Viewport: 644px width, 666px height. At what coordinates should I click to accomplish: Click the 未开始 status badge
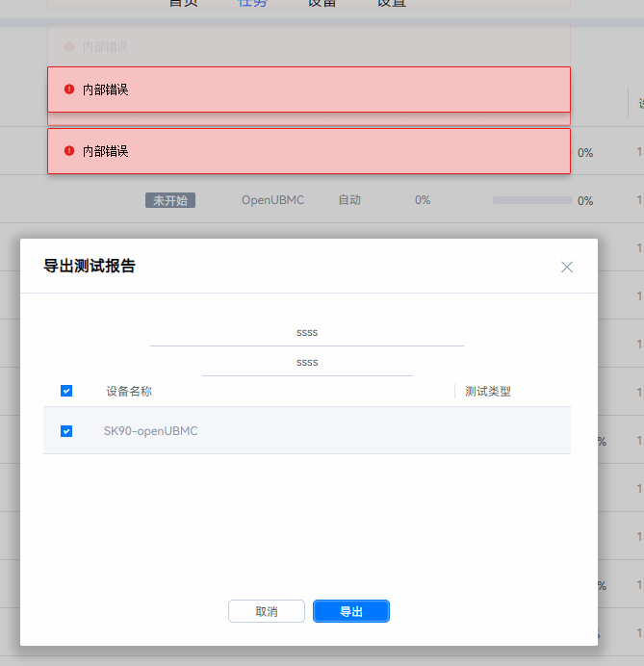click(170, 200)
